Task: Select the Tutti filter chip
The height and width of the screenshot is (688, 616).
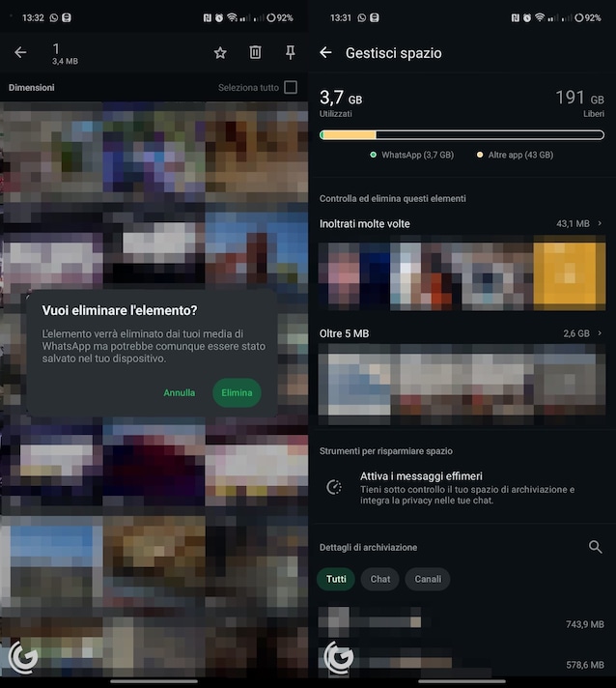Action: click(x=336, y=579)
